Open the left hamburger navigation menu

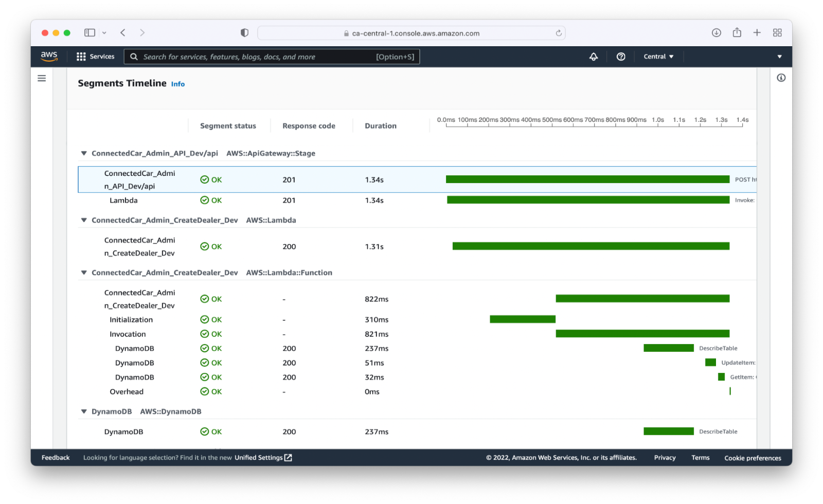[x=42, y=78]
